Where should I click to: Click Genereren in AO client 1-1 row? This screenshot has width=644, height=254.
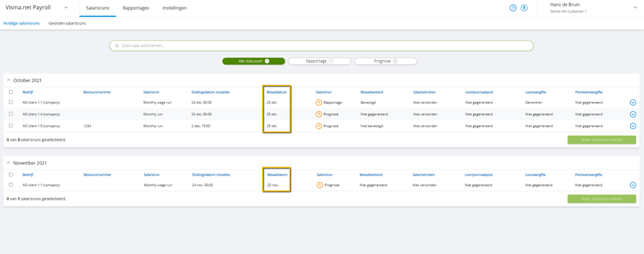pyautogui.click(x=533, y=102)
